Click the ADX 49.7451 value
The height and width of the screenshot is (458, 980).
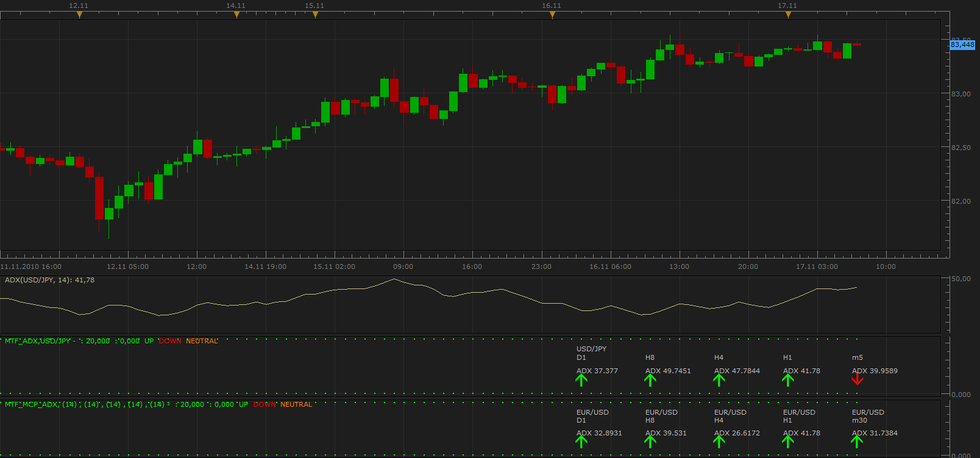(x=668, y=371)
